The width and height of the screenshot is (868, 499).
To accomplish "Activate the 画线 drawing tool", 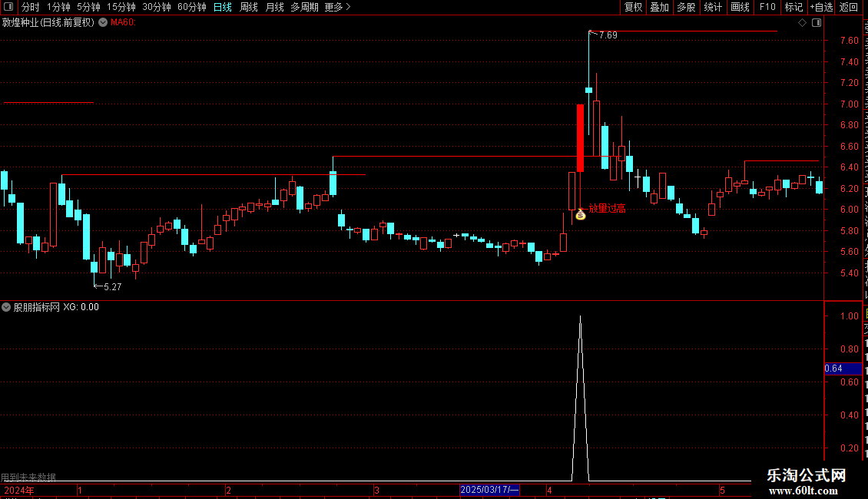I will click(740, 7).
